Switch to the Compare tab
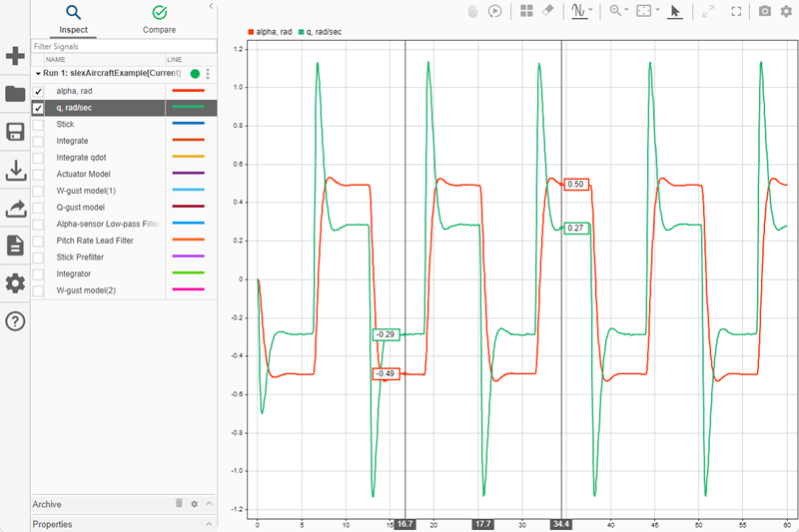The width and height of the screenshot is (799, 532). click(x=160, y=19)
